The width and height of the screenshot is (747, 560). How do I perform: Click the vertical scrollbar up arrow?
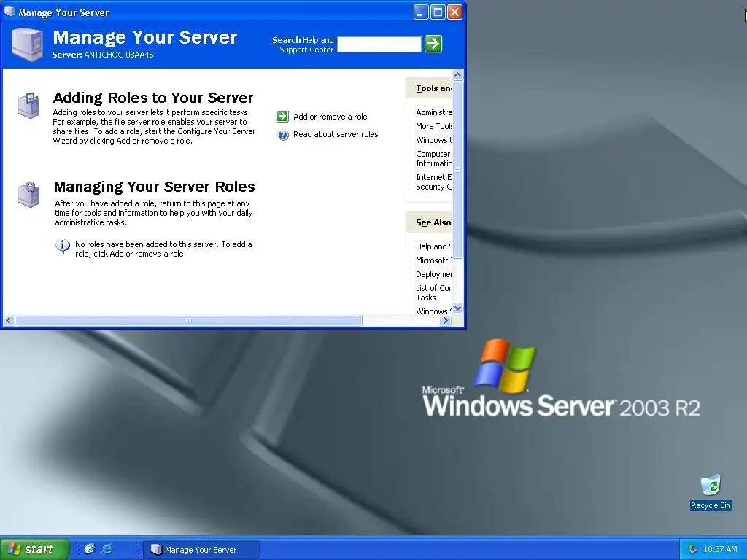coord(458,75)
